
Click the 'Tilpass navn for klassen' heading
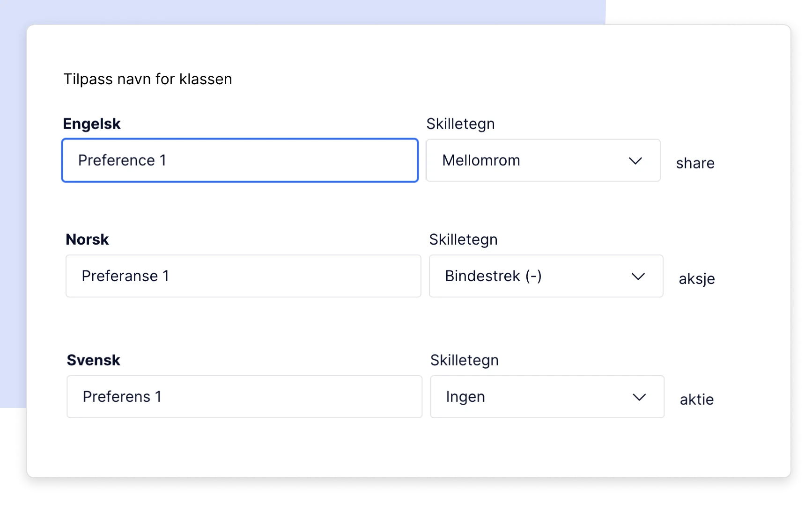tap(148, 79)
